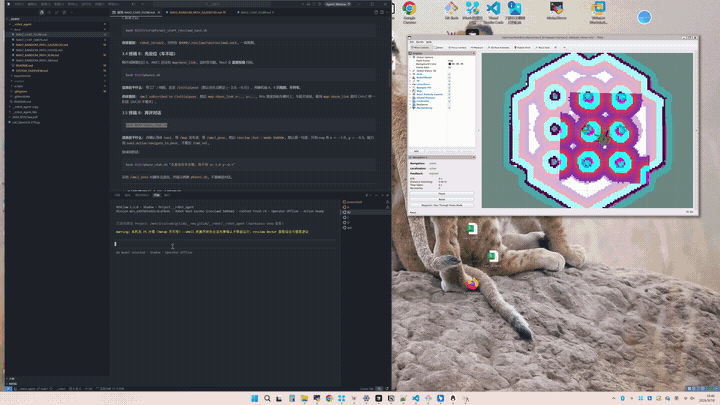
Task: Toggle the Controller display checkbox
Action: click(450, 101)
